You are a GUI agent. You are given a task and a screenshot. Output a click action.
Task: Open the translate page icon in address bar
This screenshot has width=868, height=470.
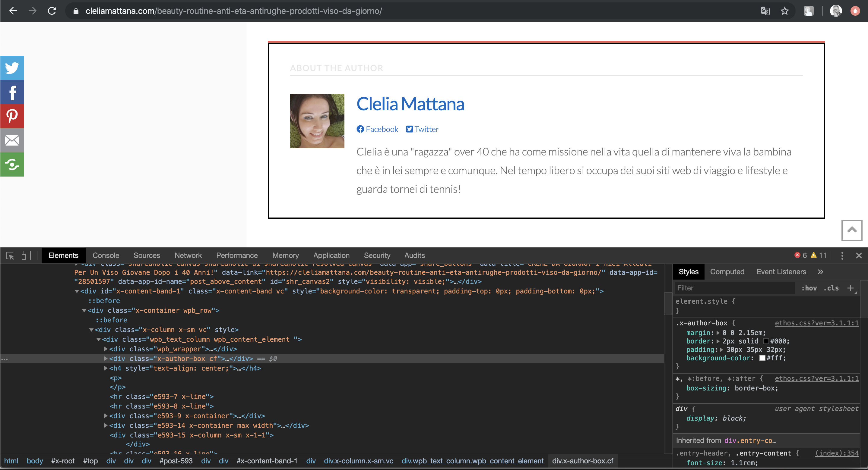[765, 11]
